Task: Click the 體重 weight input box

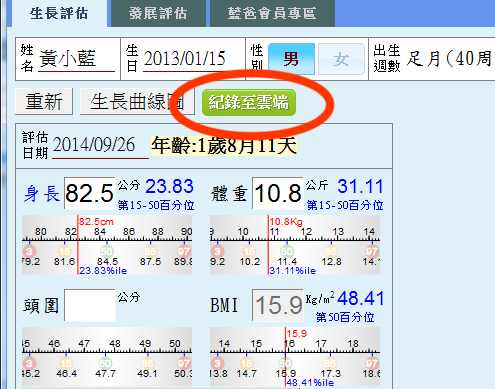Action: (278, 193)
